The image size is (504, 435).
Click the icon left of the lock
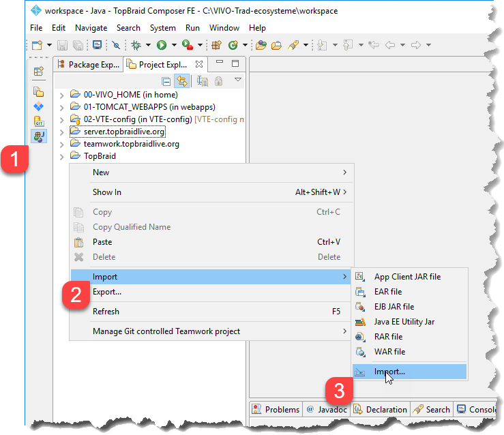(203, 81)
